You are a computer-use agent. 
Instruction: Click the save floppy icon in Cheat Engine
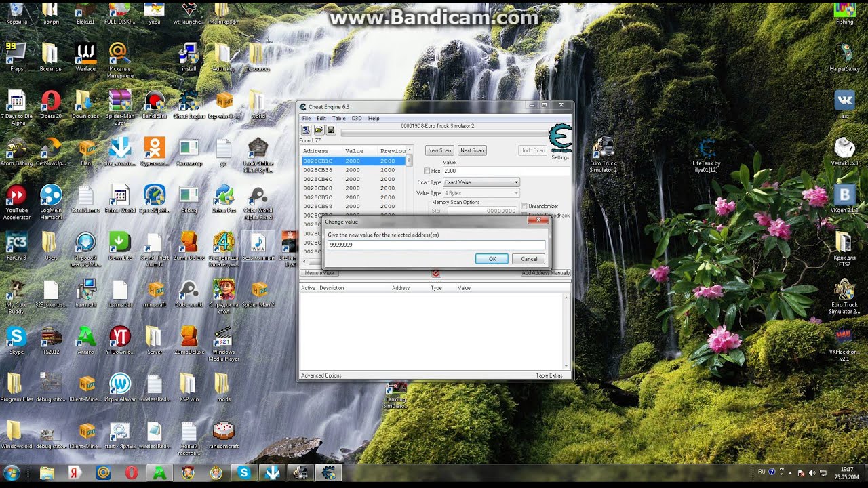pos(331,129)
